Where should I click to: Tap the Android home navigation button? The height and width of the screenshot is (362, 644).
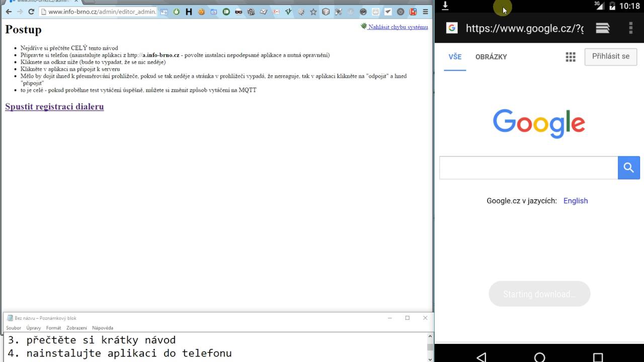click(x=539, y=357)
